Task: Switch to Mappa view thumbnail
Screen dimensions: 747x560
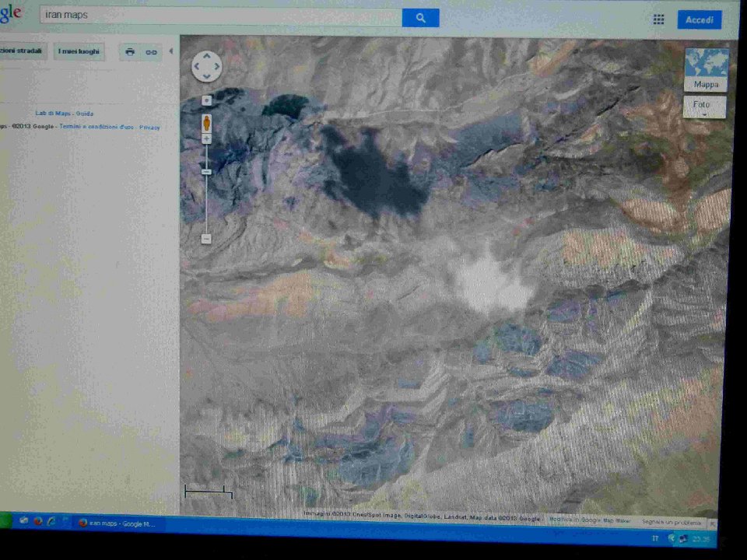Action: (x=706, y=69)
